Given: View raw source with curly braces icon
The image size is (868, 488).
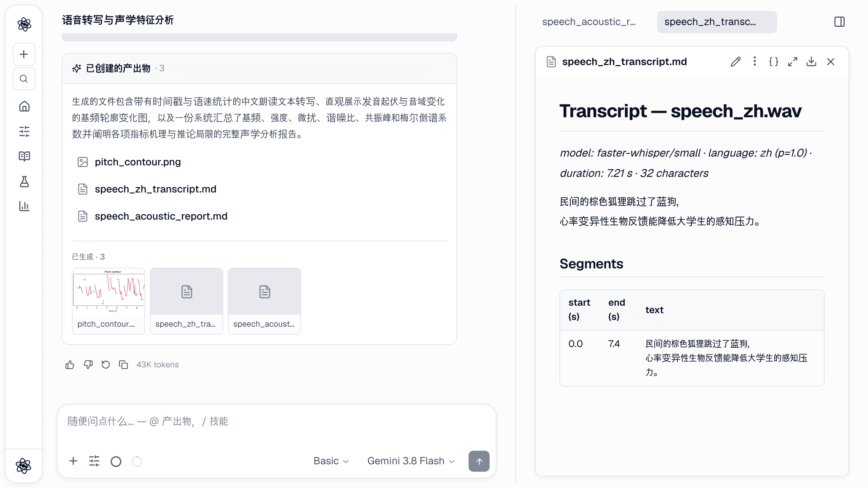Looking at the screenshot, I should [773, 62].
